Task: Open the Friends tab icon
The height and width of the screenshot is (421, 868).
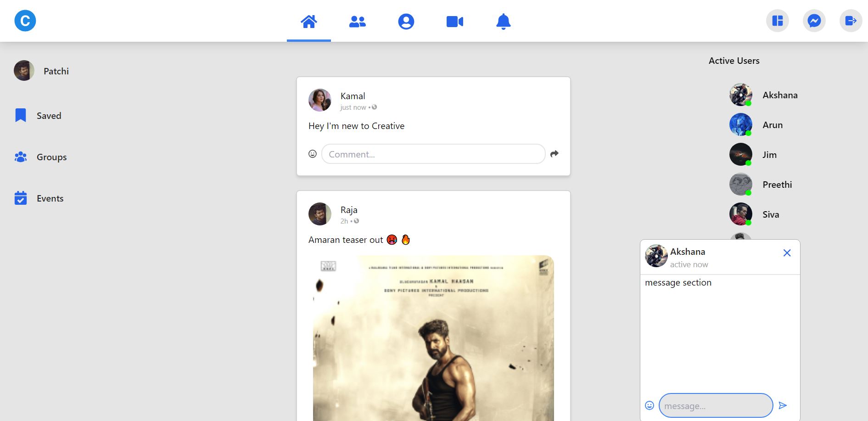Action: (358, 22)
